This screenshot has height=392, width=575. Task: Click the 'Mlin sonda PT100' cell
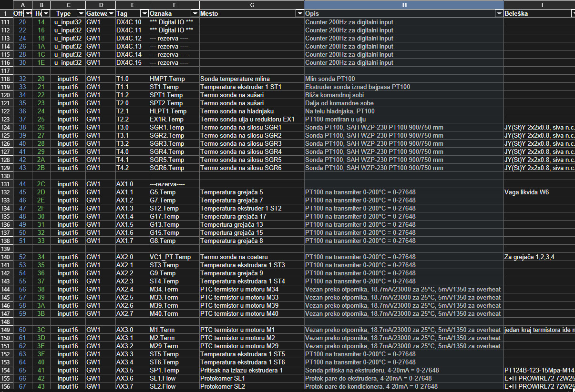(x=403, y=79)
